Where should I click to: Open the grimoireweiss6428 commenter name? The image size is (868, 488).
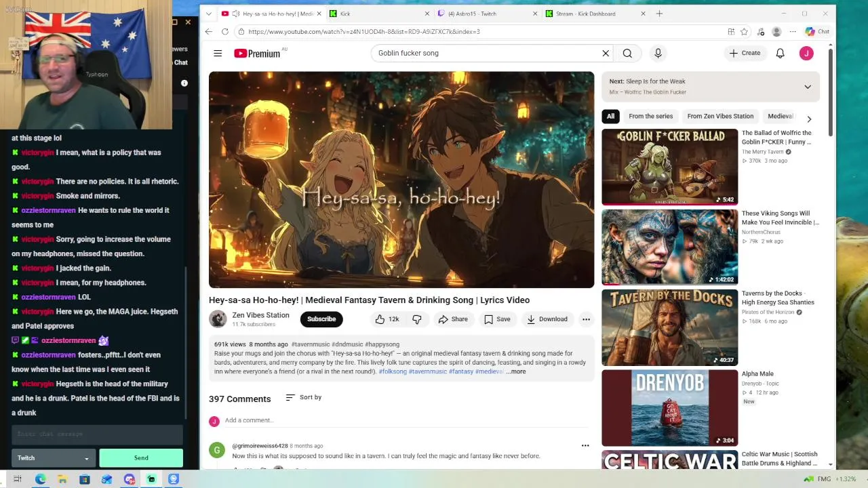(x=260, y=446)
